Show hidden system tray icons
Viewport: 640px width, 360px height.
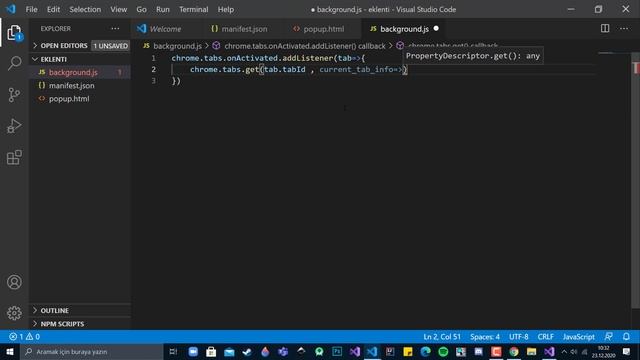pyautogui.click(x=564, y=351)
